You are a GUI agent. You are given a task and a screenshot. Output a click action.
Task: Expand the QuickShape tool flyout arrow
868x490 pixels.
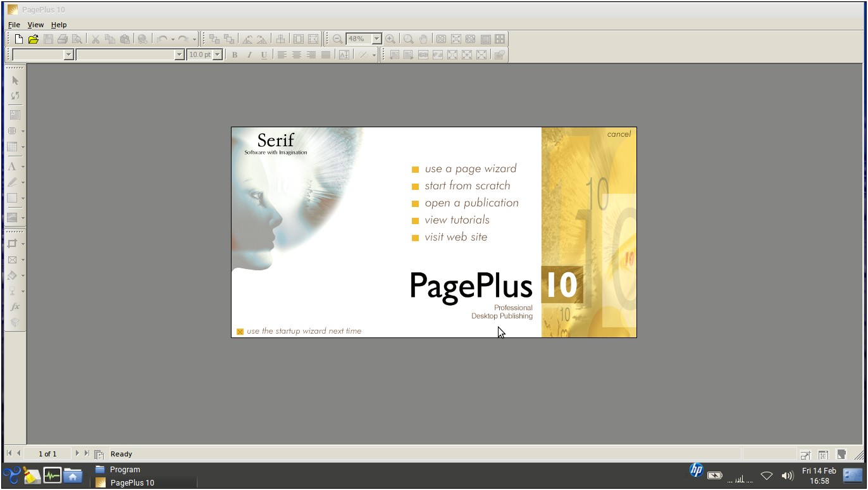[23, 198]
